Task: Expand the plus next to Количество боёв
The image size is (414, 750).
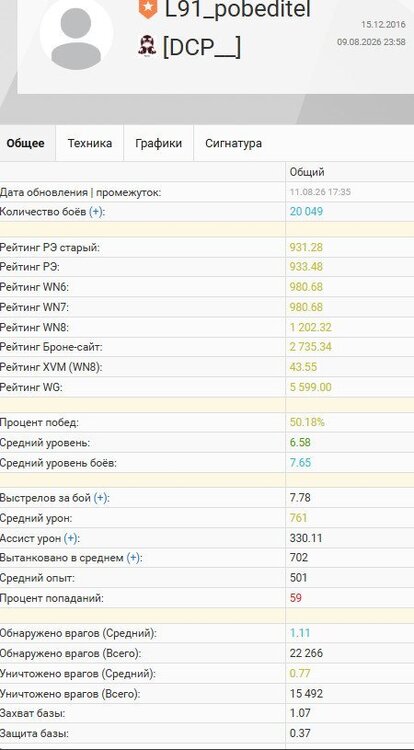Action: [96, 212]
